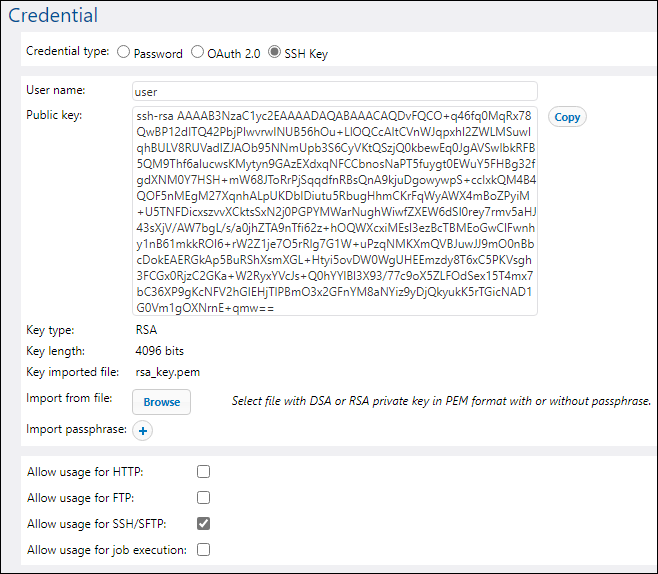This screenshot has width=658, height=574.
Task: Click the Credential type label
Action: 67,52
